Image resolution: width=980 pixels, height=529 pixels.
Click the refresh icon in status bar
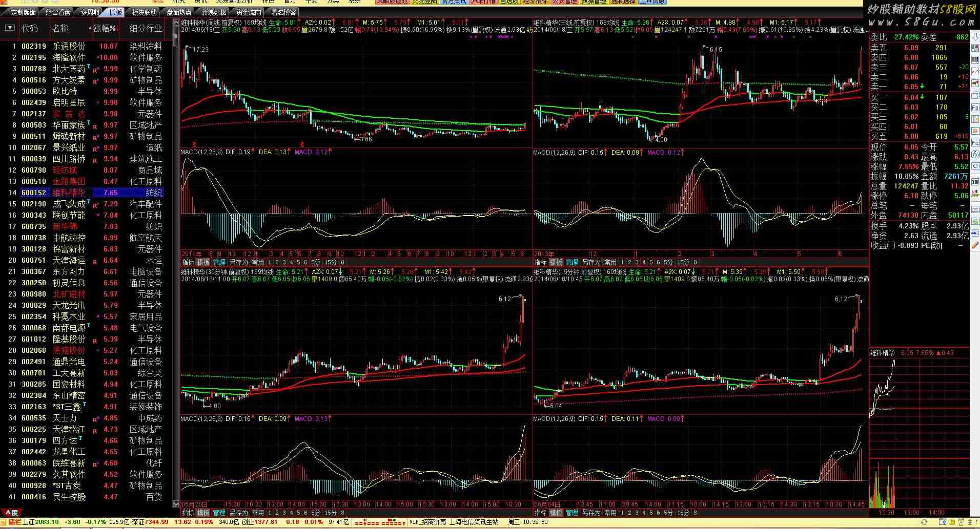tap(924, 522)
